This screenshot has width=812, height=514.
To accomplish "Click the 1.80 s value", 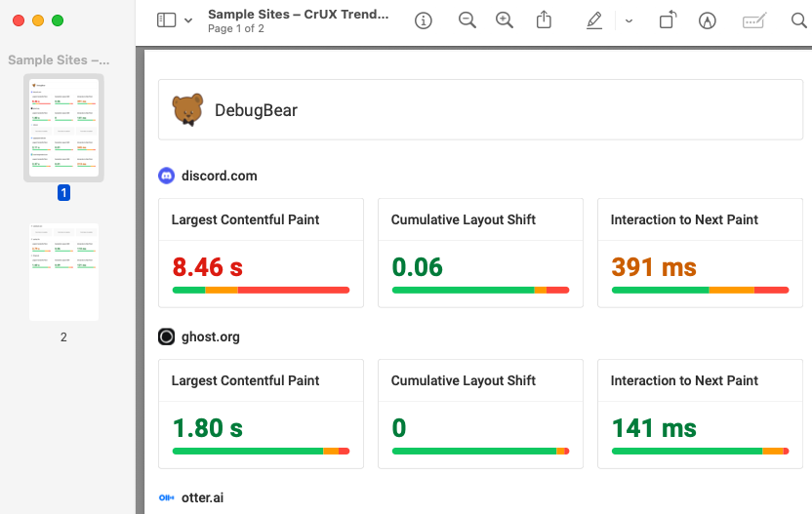I will 207,428.
